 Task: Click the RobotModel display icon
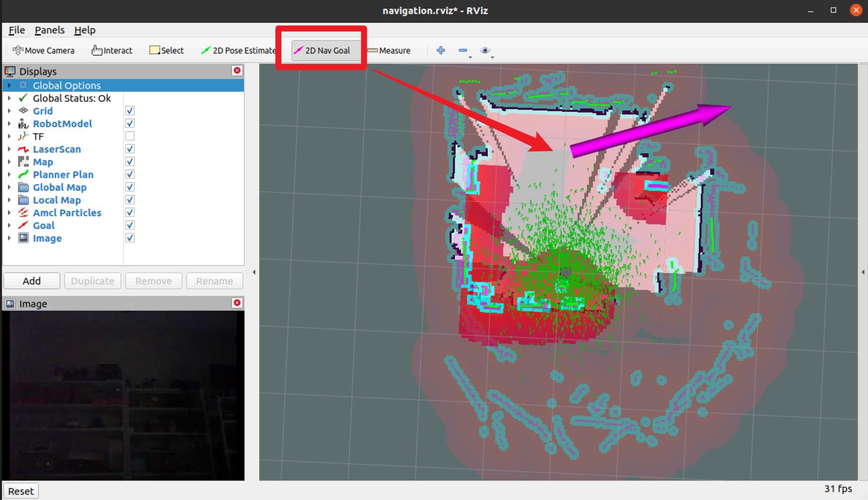23,124
